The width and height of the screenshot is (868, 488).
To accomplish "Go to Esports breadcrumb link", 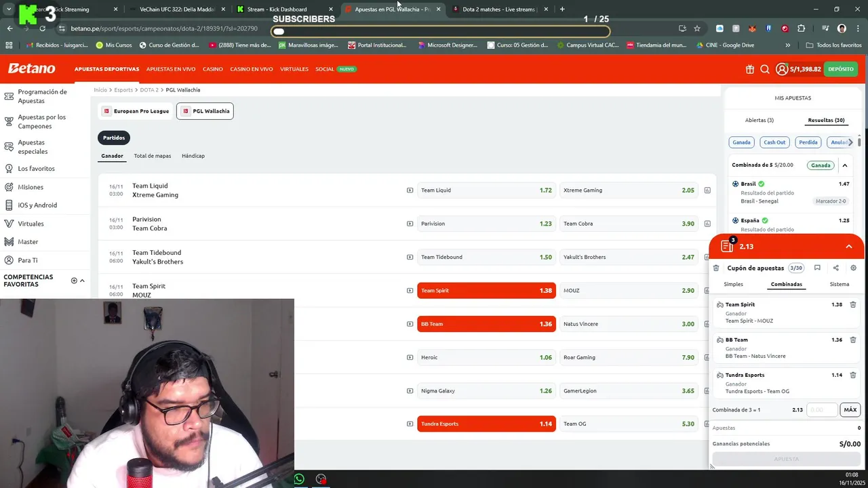I will [x=123, y=90].
